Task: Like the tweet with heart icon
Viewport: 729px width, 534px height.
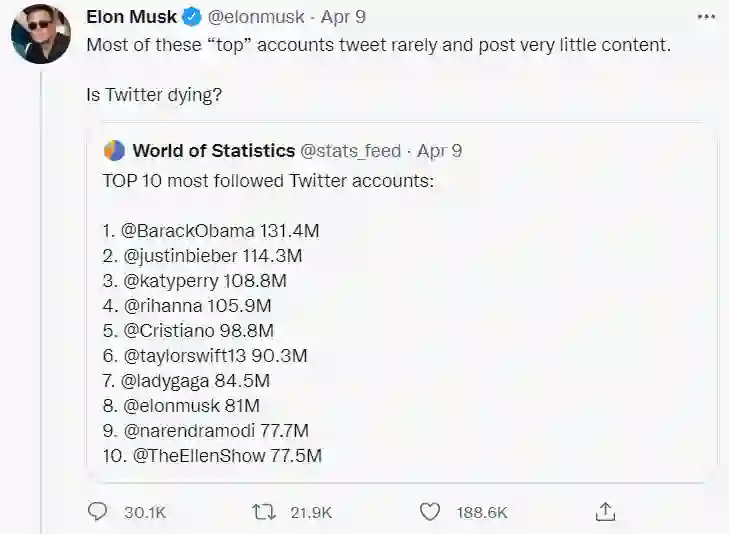Action: click(x=430, y=511)
